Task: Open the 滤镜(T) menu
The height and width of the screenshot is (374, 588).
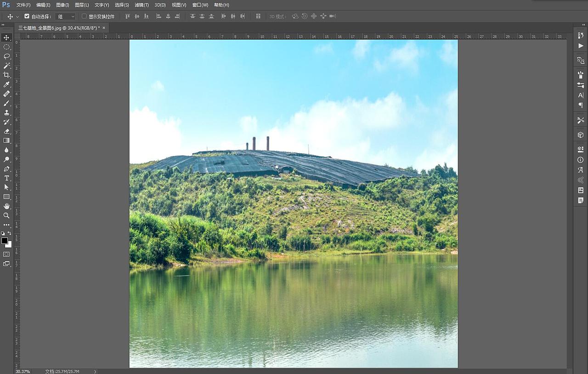Action: tap(141, 5)
